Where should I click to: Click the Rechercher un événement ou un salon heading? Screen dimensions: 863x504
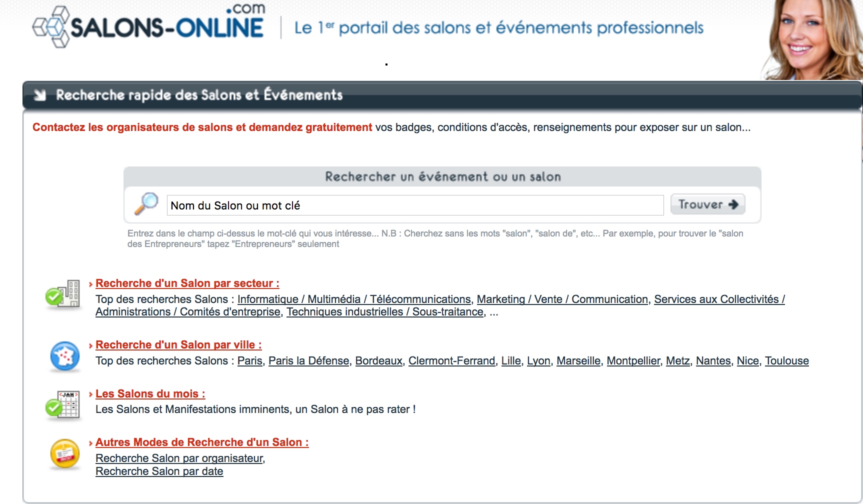click(443, 176)
